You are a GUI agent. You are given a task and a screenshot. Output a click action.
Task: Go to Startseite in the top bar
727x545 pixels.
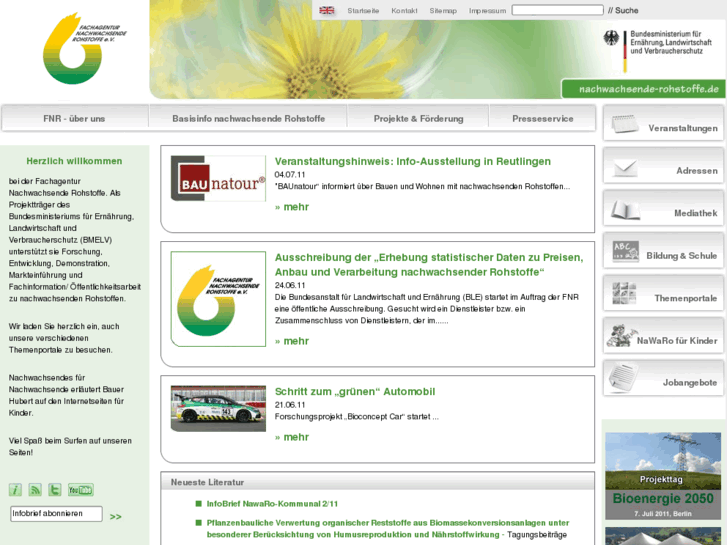click(363, 11)
